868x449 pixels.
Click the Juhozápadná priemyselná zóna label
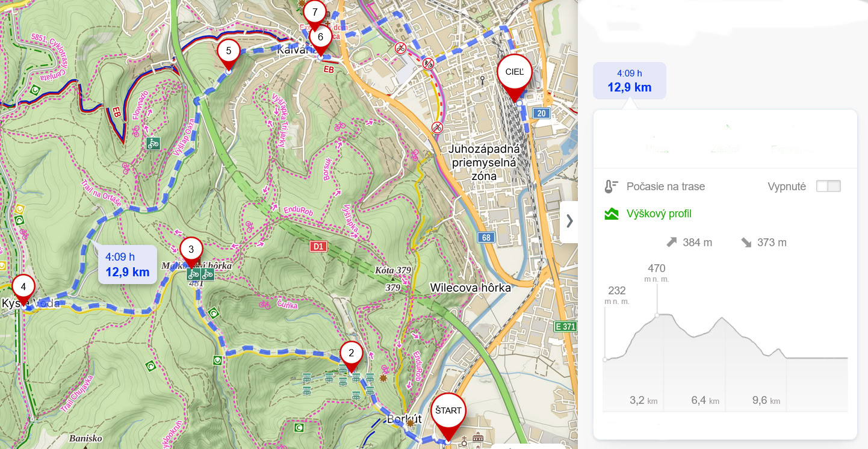[x=484, y=163]
